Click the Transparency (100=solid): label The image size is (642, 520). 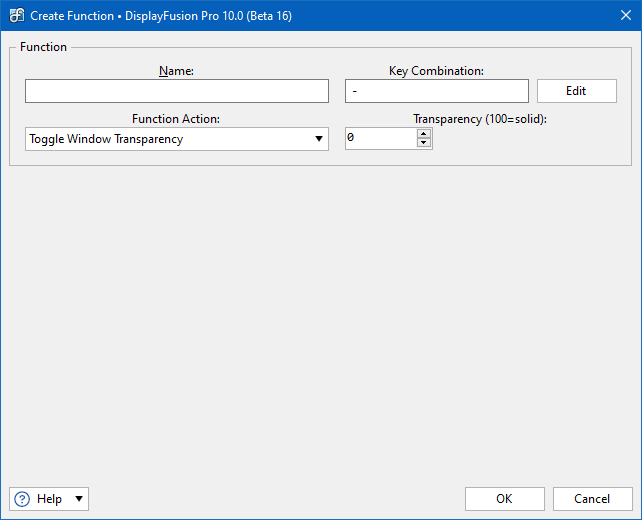tap(480, 119)
